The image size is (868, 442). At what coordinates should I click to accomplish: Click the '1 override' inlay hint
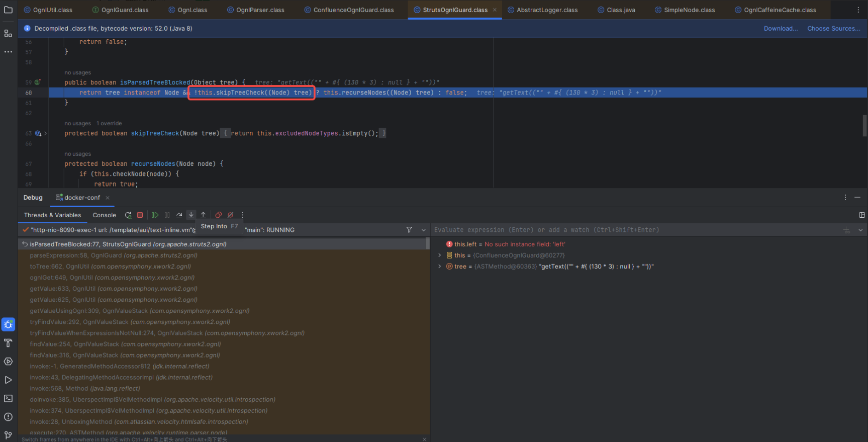click(109, 123)
